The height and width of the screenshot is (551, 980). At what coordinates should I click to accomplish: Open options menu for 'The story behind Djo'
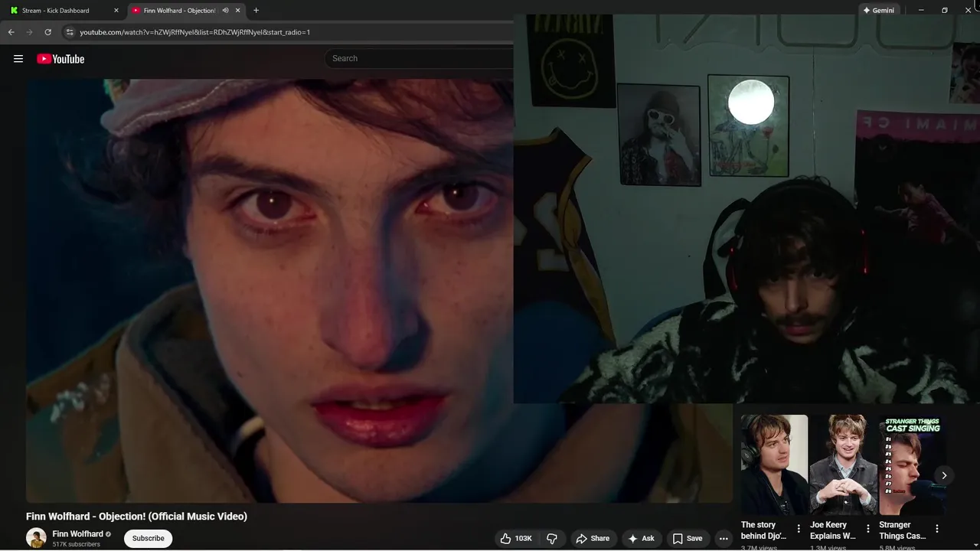click(799, 529)
